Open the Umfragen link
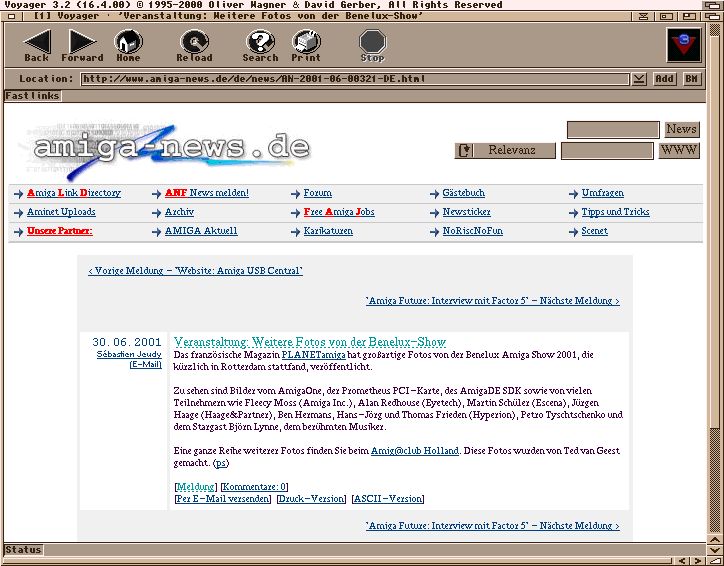The image size is (724, 566). pos(603,193)
